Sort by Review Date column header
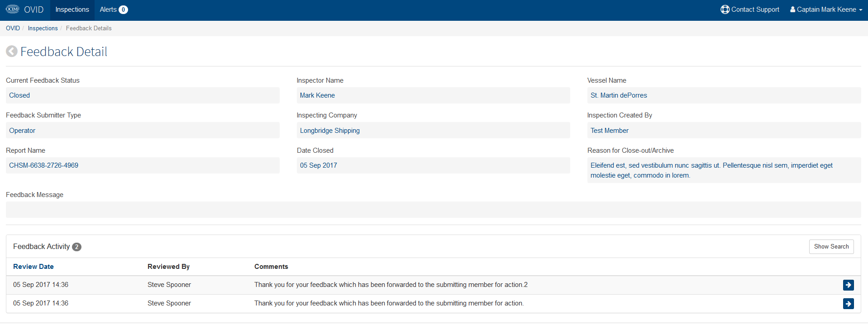The width and height of the screenshot is (868, 324). pyautogui.click(x=33, y=267)
